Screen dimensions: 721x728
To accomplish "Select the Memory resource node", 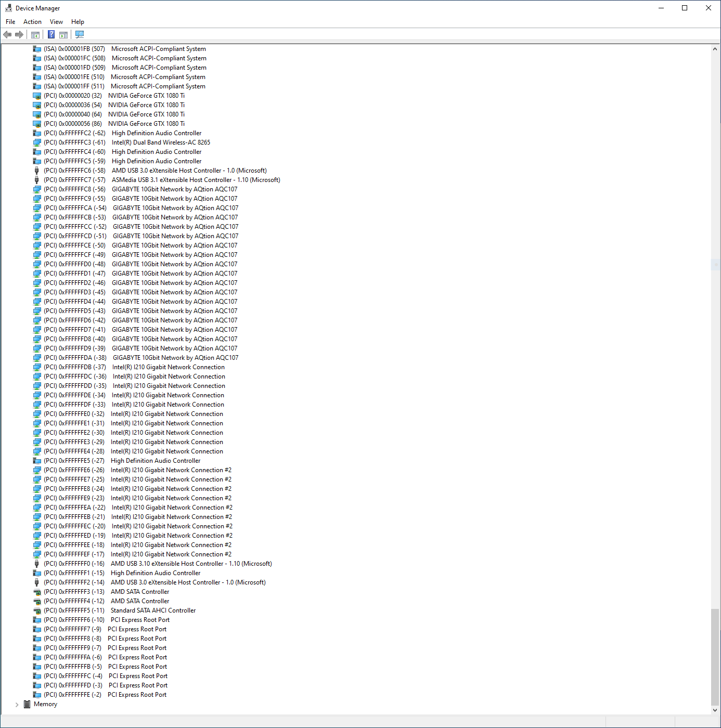I will pyautogui.click(x=45, y=704).
